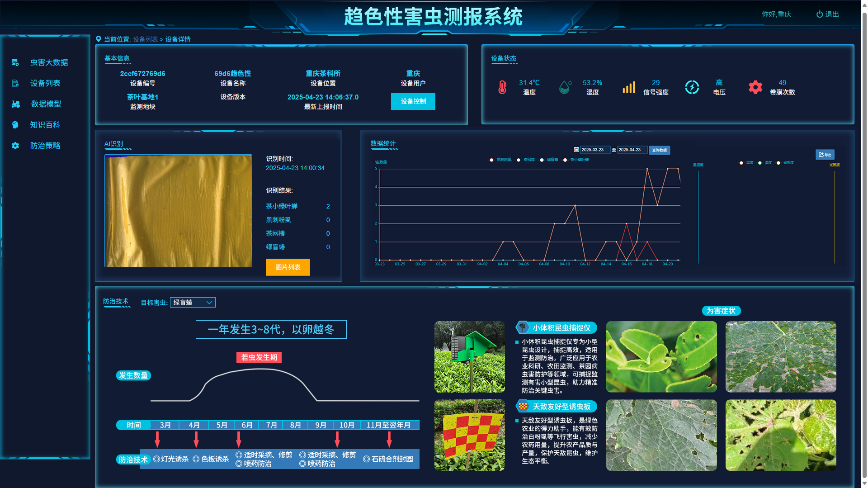
Task: Click the page vertical scrollbar
Action: 864,244
